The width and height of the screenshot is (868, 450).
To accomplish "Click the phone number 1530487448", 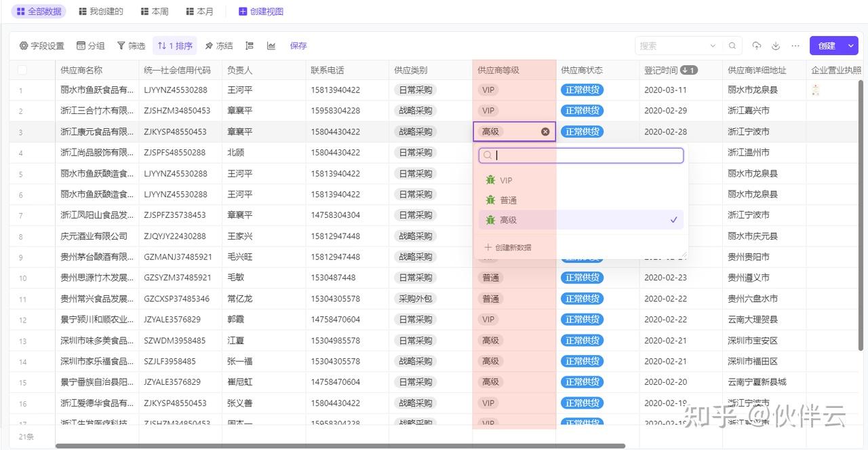I will tap(333, 278).
